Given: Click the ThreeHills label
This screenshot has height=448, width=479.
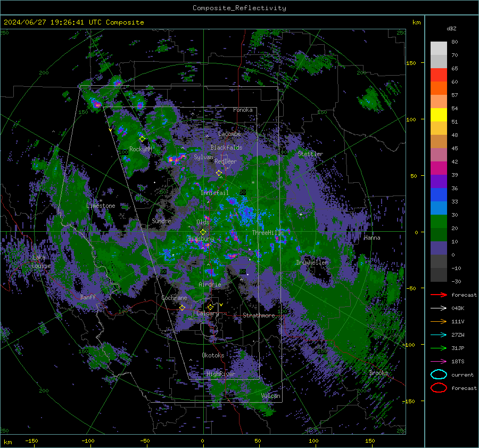Looking at the screenshot, I should coord(268,233).
